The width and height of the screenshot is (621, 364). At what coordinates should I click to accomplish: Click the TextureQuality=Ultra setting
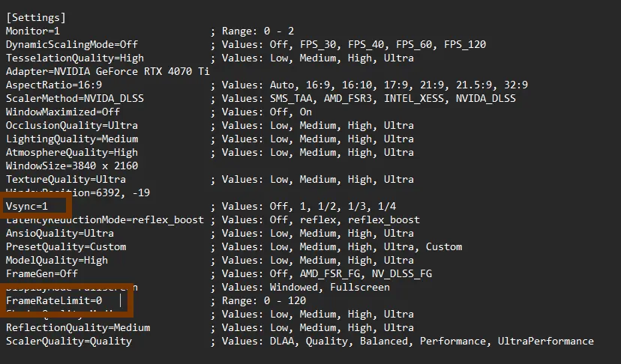click(x=66, y=179)
